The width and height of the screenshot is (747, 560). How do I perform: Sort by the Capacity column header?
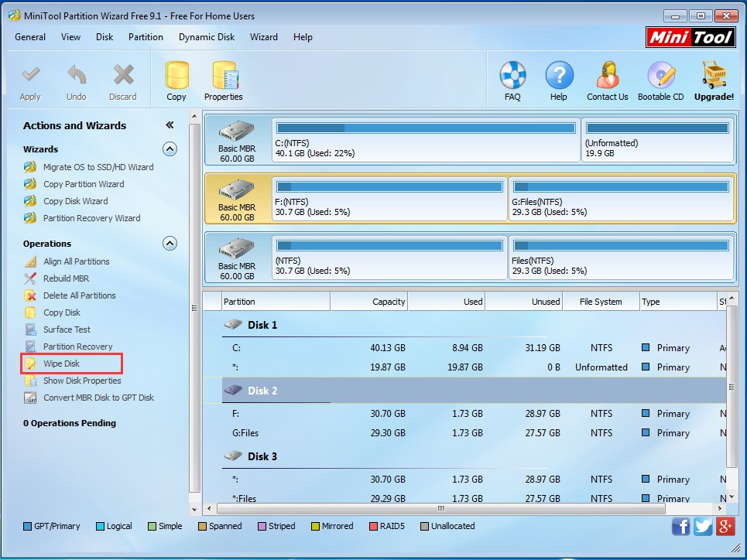tap(369, 302)
